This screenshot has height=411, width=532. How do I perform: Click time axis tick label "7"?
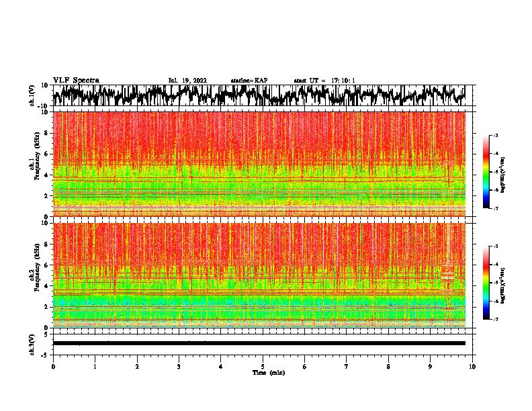(x=347, y=367)
